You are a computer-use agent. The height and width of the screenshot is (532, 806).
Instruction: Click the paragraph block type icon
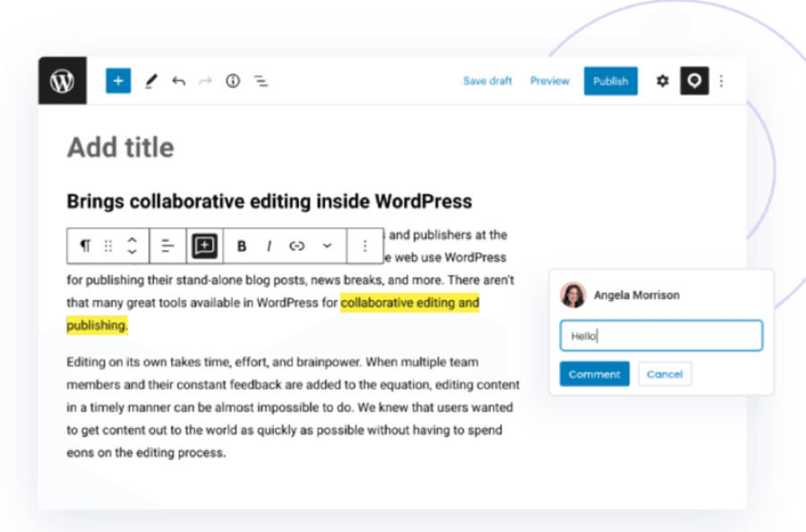[85, 245]
